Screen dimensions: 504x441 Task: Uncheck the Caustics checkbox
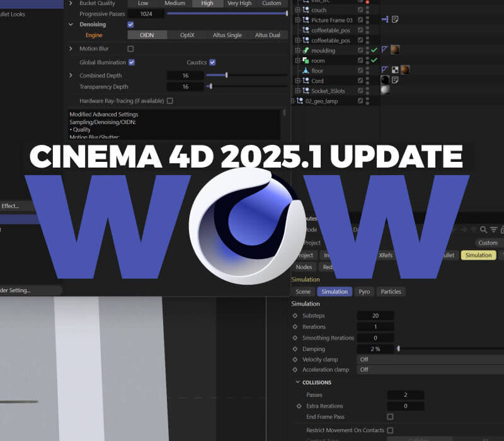(x=212, y=62)
